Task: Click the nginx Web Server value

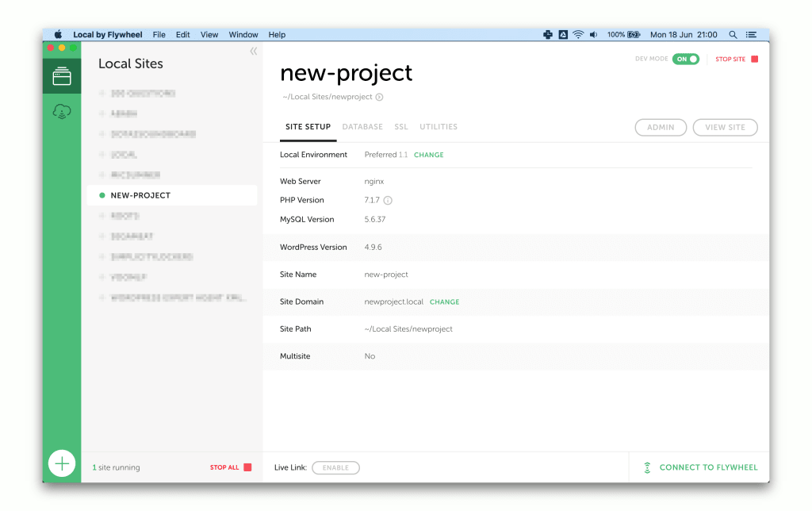Action: tap(374, 182)
